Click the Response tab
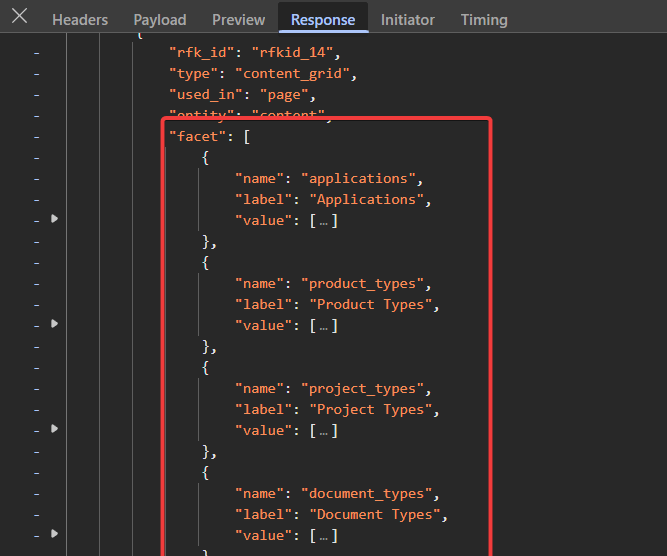Viewport: 667px width, 556px height. 323,20
